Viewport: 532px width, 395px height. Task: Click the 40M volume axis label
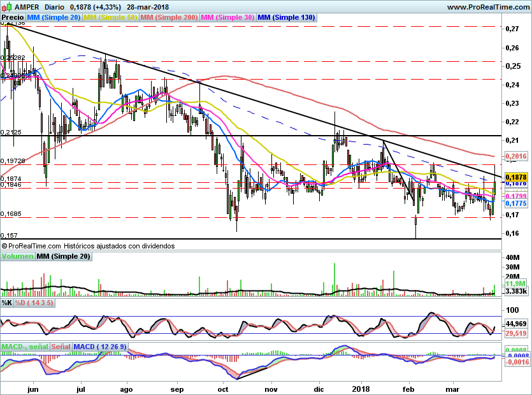click(513, 257)
